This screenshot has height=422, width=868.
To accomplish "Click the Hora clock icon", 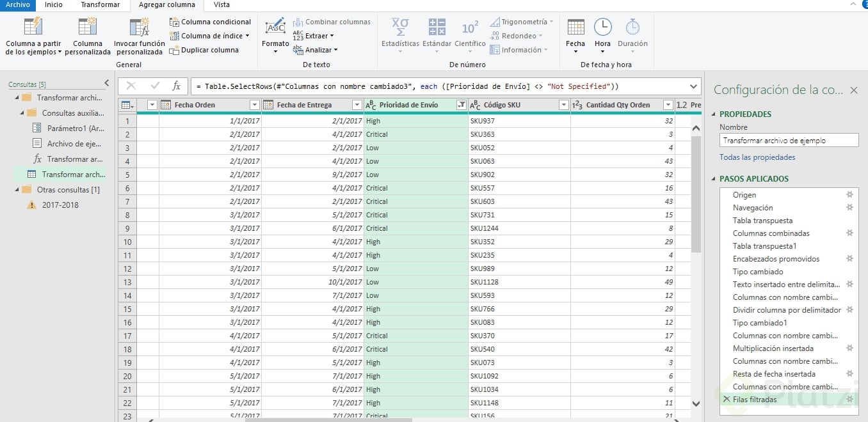I will (x=602, y=27).
